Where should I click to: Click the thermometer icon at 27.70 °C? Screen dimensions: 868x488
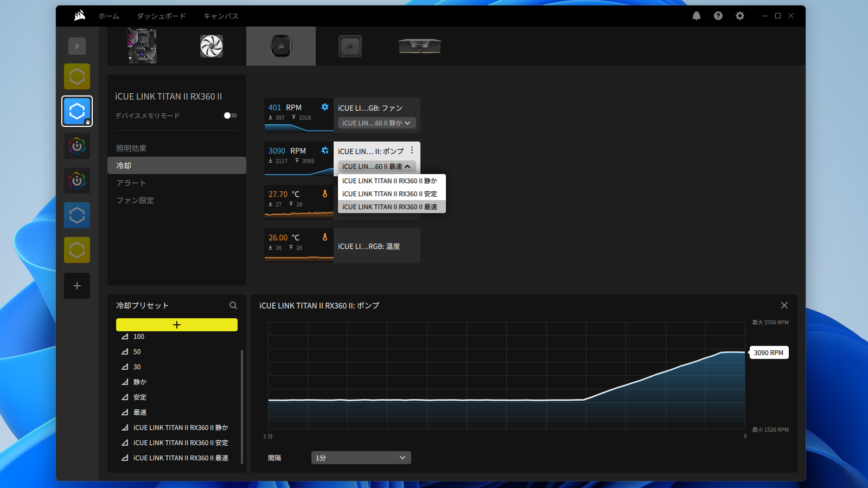pyautogui.click(x=325, y=194)
